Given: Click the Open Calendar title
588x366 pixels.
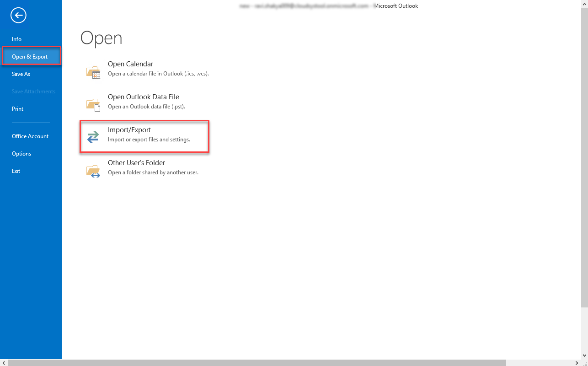Looking at the screenshot, I should pyautogui.click(x=130, y=64).
